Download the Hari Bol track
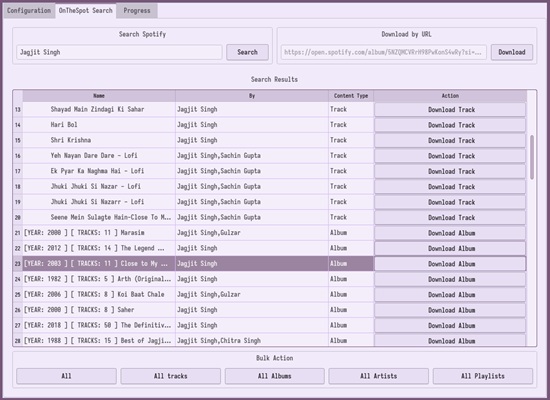 point(450,125)
